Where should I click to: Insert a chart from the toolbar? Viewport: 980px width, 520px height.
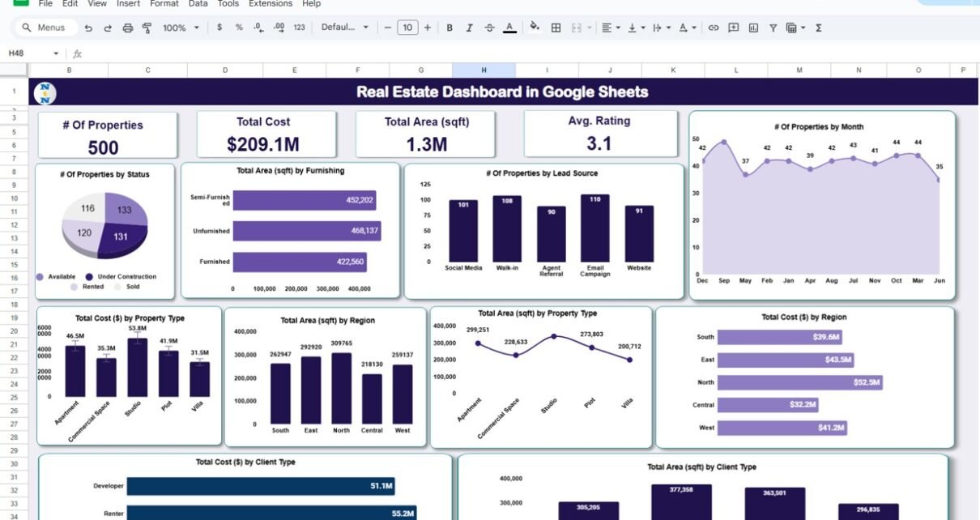(753, 28)
